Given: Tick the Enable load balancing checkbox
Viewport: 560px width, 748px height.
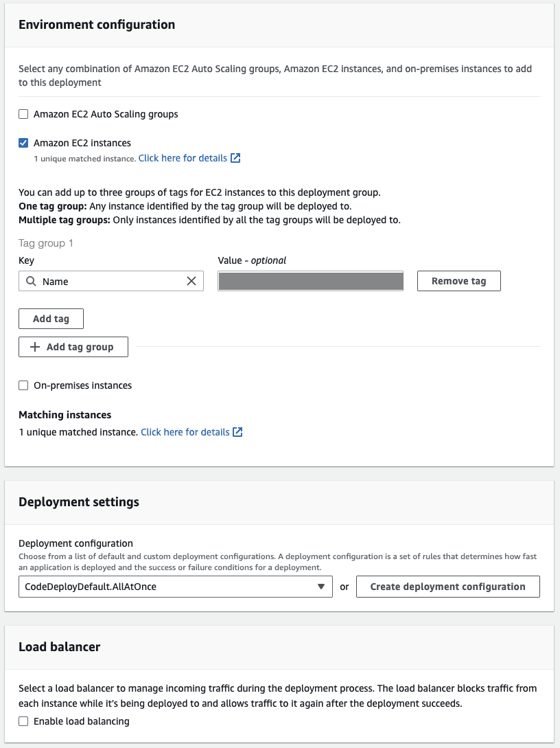Looking at the screenshot, I should point(24,721).
